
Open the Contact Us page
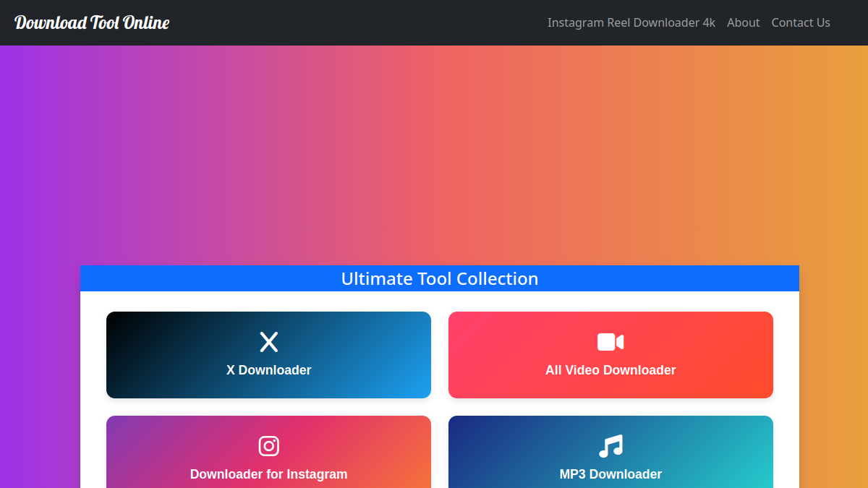tap(801, 22)
